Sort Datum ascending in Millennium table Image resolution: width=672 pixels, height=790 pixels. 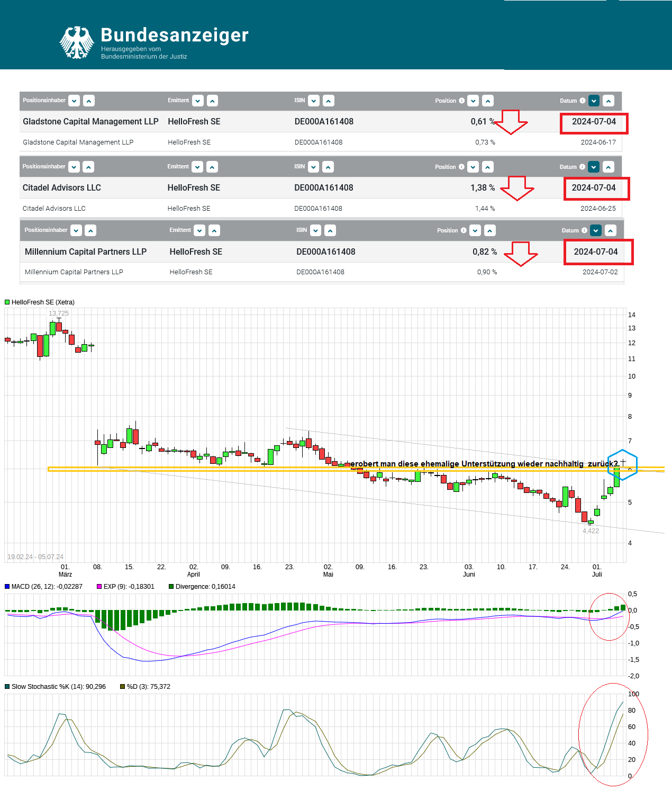[611, 230]
